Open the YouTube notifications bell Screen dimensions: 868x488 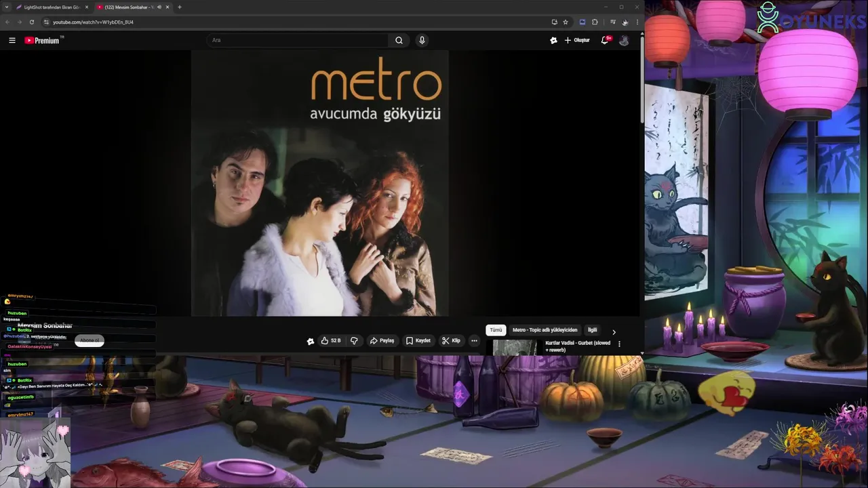[x=605, y=41]
